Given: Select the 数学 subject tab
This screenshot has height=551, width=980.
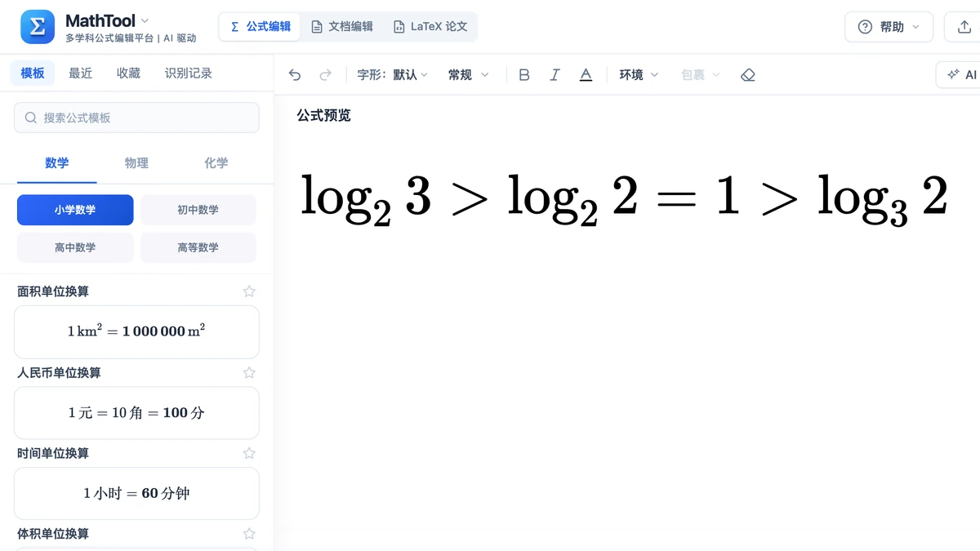Looking at the screenshot, I should click(x=57, y=163).
